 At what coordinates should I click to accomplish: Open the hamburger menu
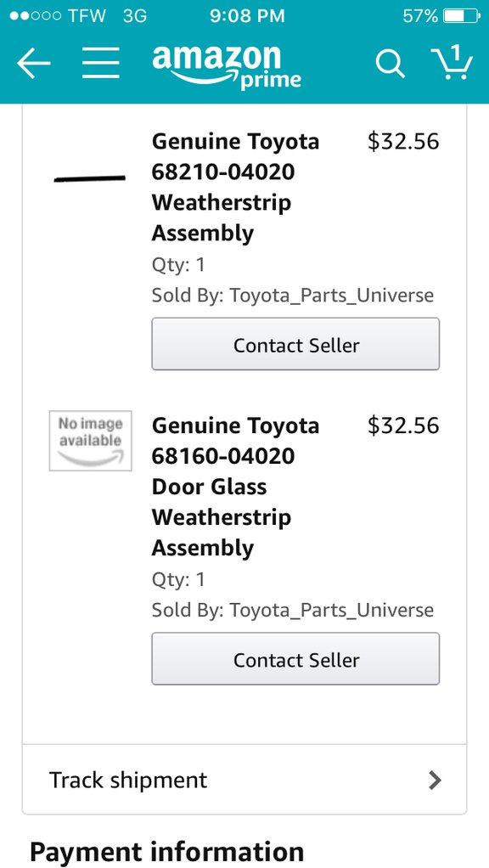101,63
